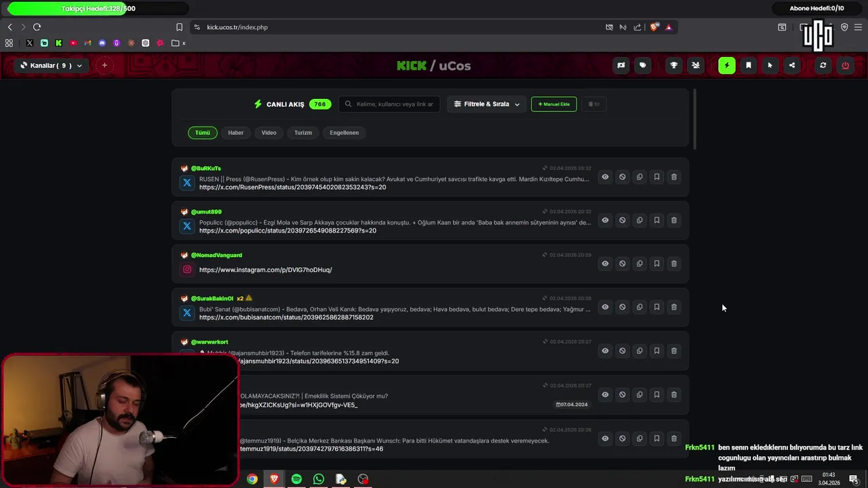Image resolution: width=868 pixels, height=488 pixels.
Task: Expand the Kanallar (9) dropdown
Action: coord(52,66)
